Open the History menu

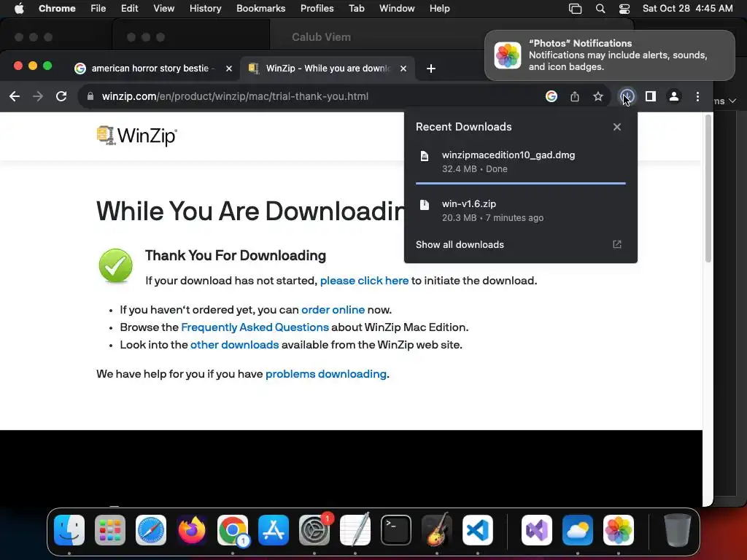[x=205, y=9]
